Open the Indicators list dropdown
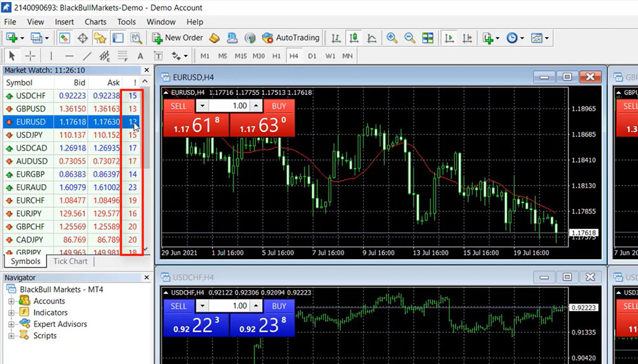638x364 pixels. click(492, 38)
